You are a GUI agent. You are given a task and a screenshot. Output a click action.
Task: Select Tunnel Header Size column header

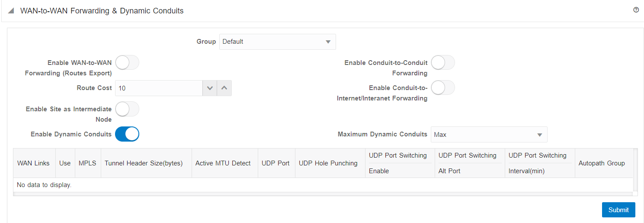(x=144, y=163)
